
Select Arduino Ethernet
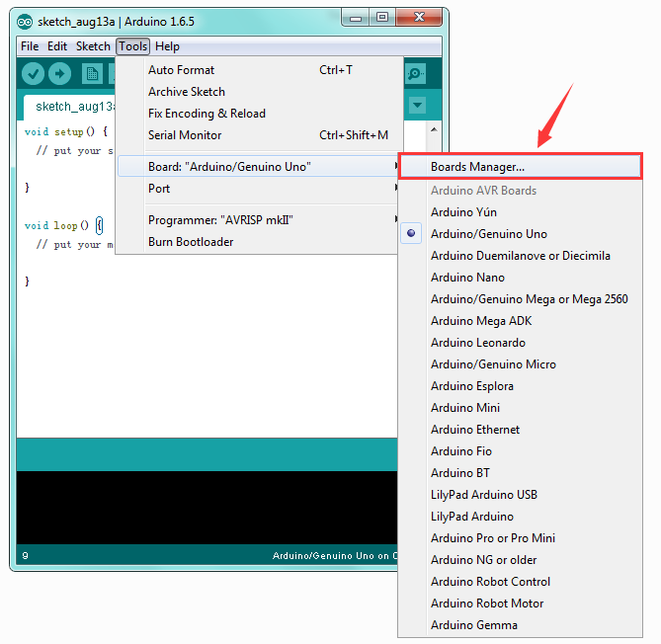pyautogui.click(x=520, y=430)
